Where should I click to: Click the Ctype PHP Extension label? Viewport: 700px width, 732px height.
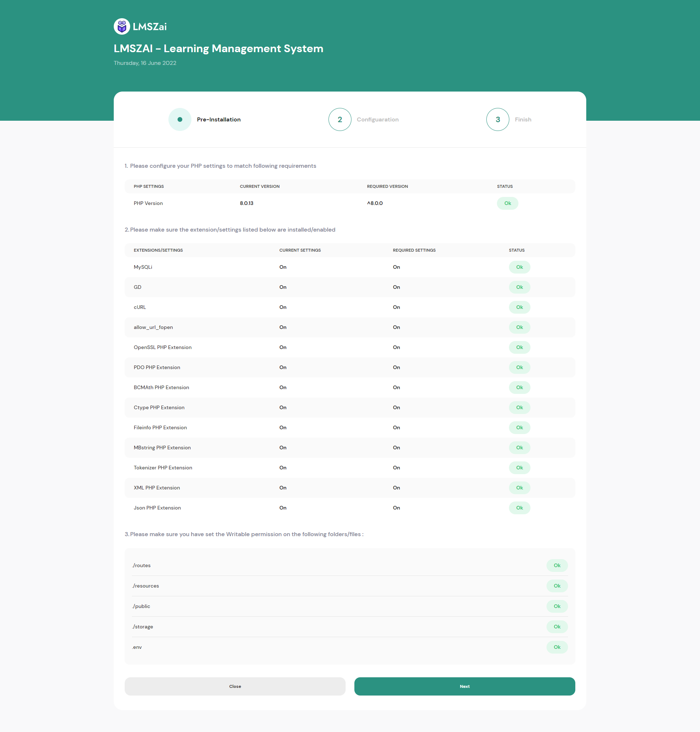159,408
